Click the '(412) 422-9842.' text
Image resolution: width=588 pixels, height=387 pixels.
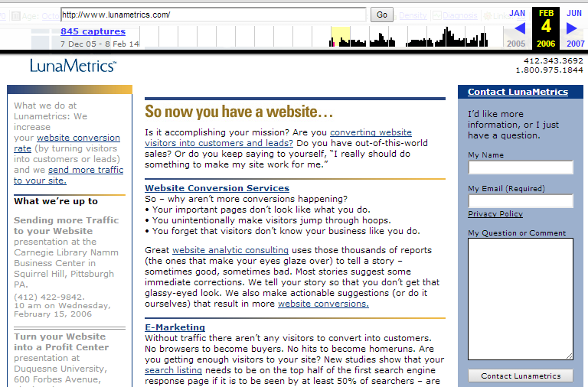(x=50, y=297)
